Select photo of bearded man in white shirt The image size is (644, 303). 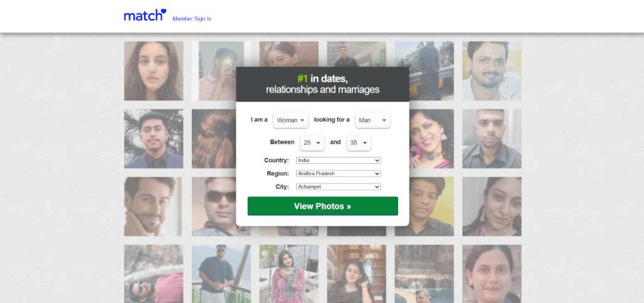[x=492, y=71]
